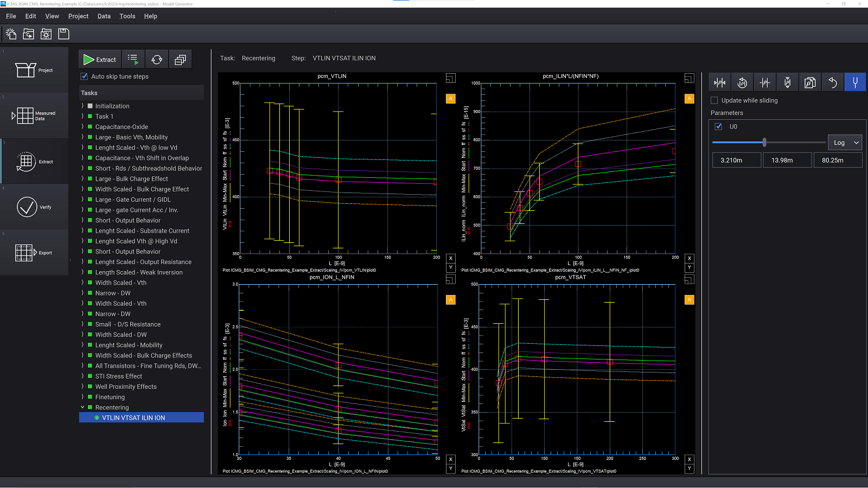
Task: Create a new project using the toolbar icon
Action: click(x=11, y=34)
